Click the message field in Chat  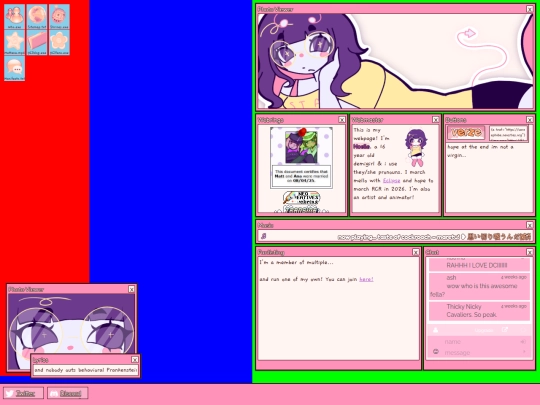[x=478, y=352]
